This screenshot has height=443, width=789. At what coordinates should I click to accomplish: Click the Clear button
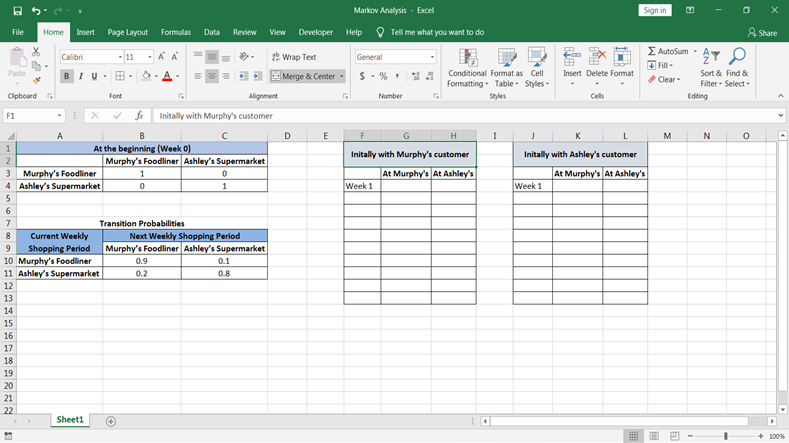[x=664, y=80]
